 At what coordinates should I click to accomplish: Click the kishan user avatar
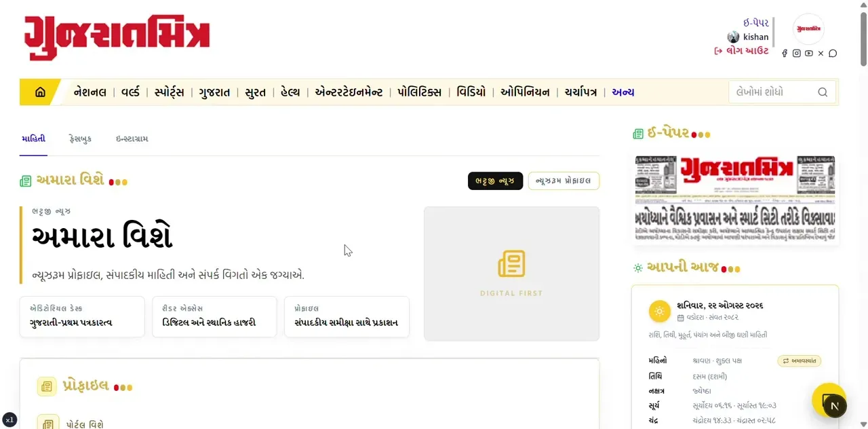click(x=733, y=37)
